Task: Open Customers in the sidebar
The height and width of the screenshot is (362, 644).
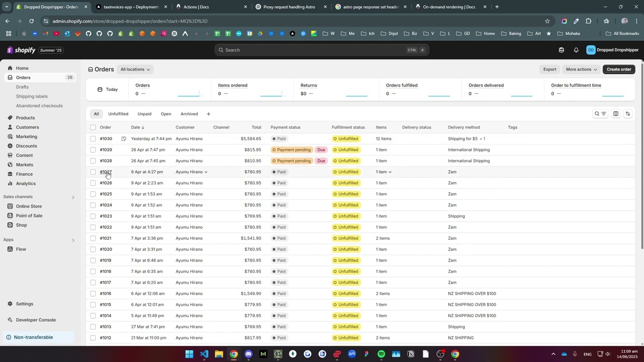Action: click(x=27, y=127)
